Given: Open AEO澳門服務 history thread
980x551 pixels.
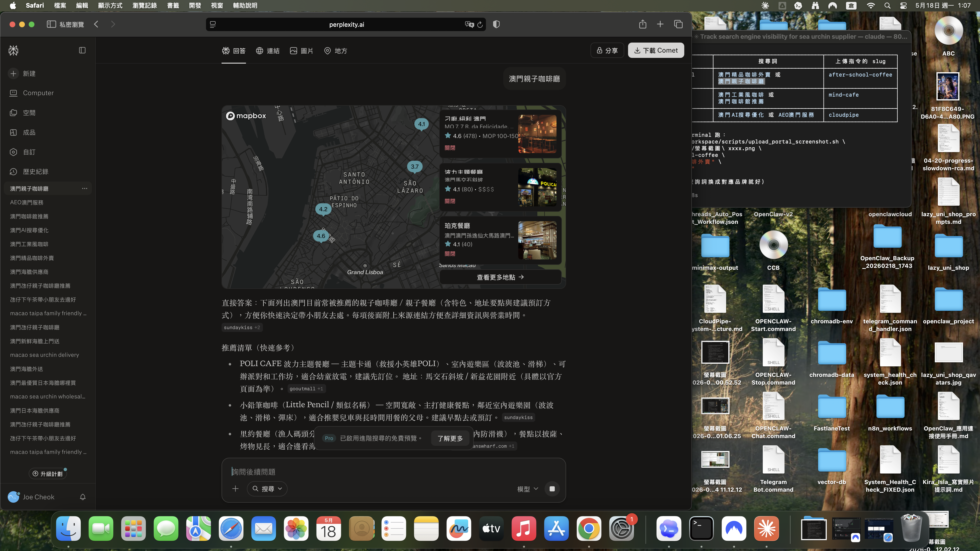Looking at the screenshot, I should 27,202.
